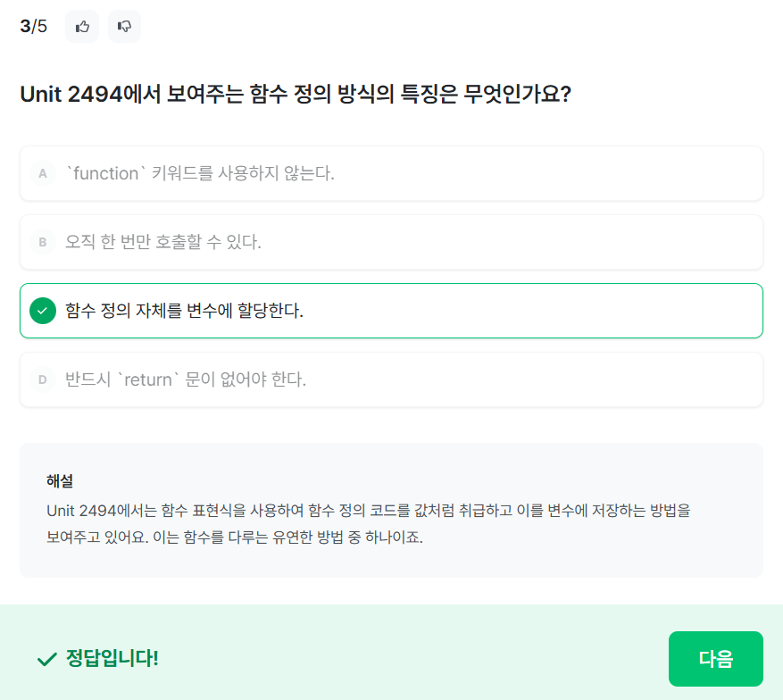Click the A letter badge

42,173
